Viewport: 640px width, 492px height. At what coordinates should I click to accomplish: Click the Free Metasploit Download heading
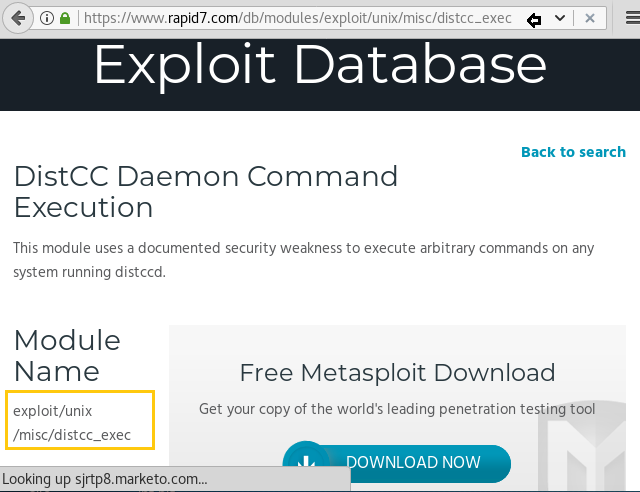pos(397,373)
